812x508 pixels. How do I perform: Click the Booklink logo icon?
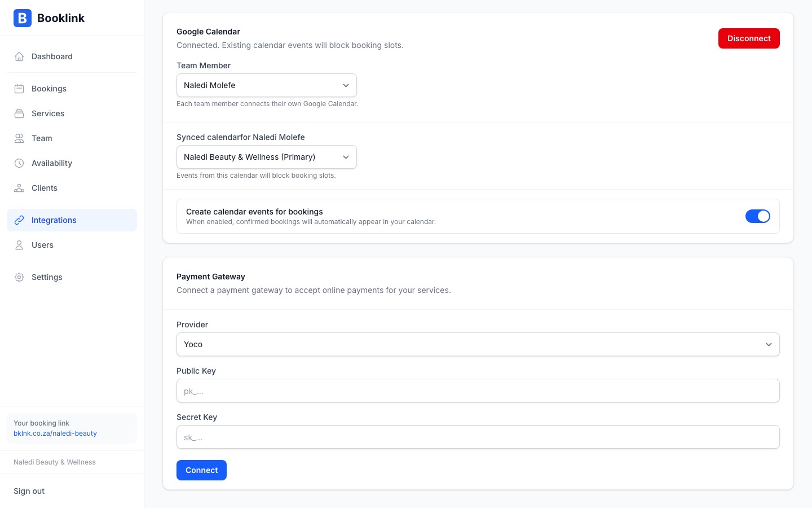(22, 18)
